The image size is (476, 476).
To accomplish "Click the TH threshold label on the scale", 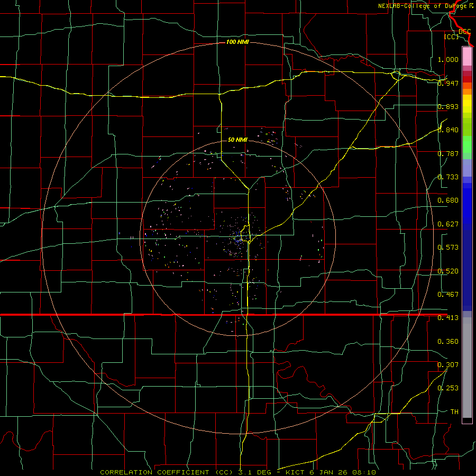I will (x=454, y=412).
